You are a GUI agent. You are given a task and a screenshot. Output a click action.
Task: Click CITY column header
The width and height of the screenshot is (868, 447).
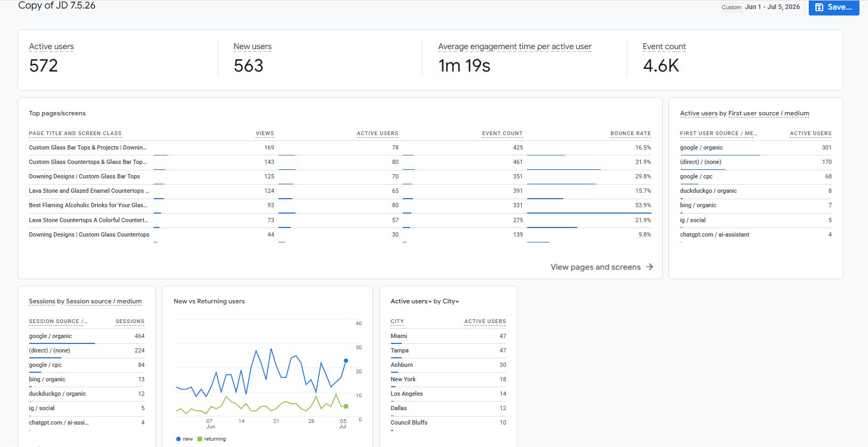tap(397, 321)
